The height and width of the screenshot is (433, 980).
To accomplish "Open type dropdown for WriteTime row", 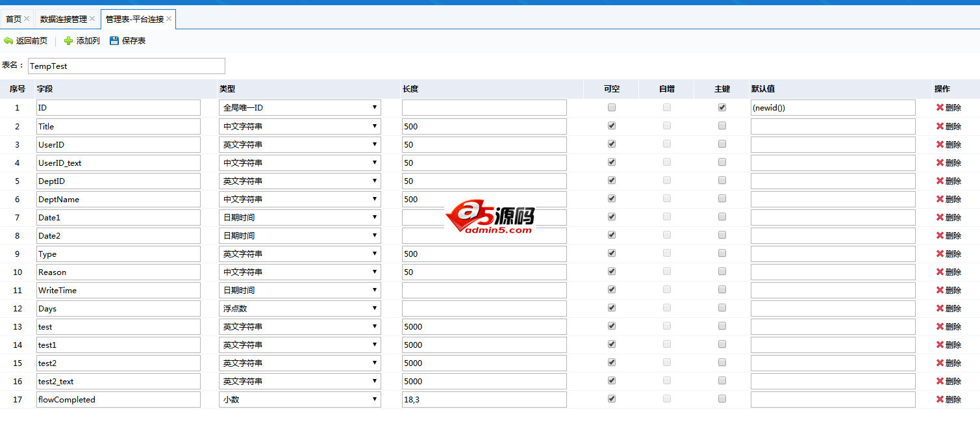I will click(x=300, y=290).
